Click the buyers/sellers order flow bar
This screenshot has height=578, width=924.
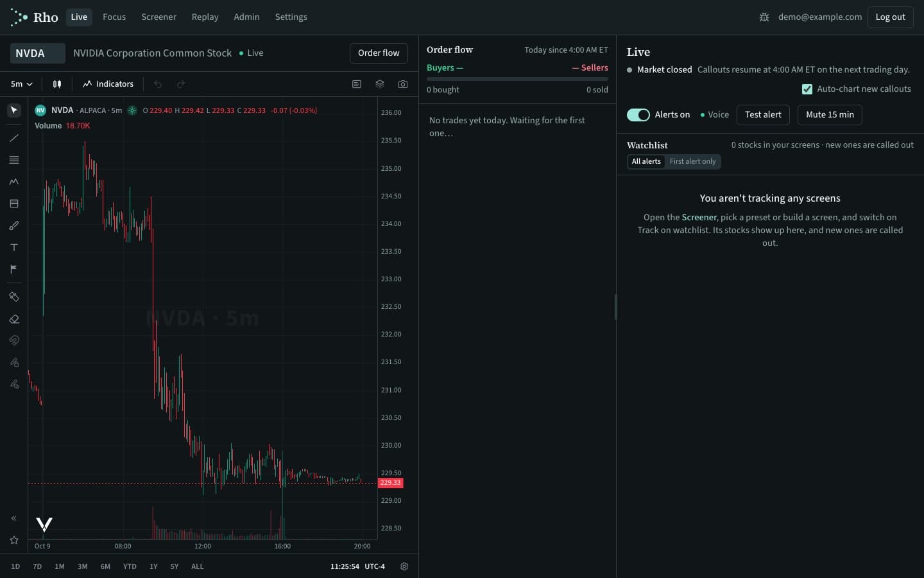pyautogui.click(x=517, y=79)
